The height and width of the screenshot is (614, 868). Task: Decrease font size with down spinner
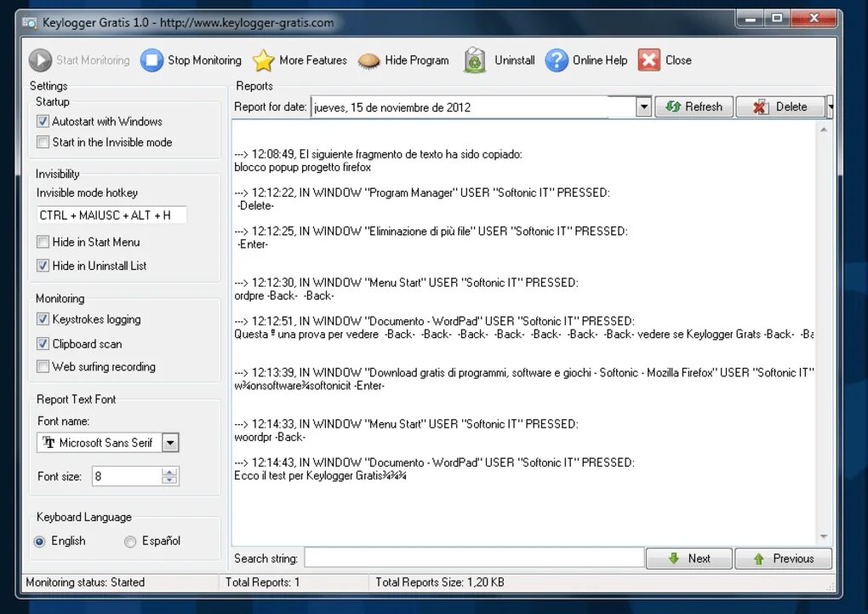[x=169, y=480]
